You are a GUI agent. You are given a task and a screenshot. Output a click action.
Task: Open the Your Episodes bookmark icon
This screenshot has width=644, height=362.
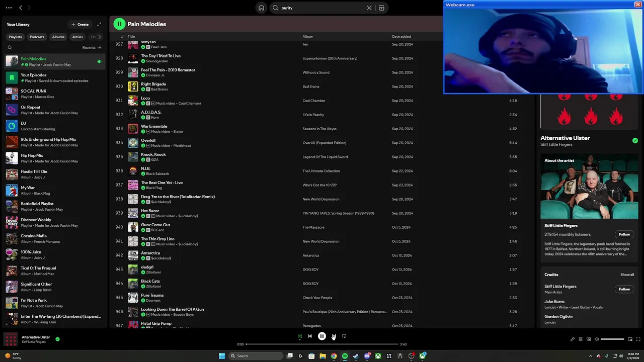12,77
